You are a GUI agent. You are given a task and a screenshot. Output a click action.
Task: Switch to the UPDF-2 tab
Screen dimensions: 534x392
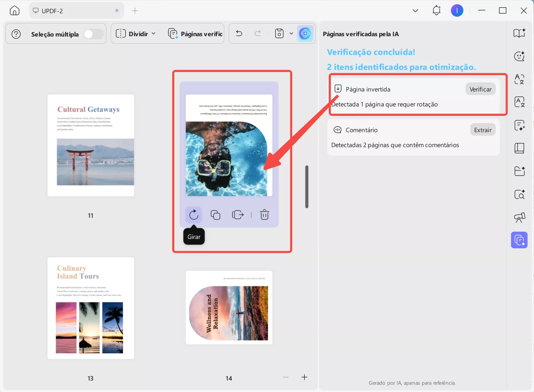pos(76,11)
